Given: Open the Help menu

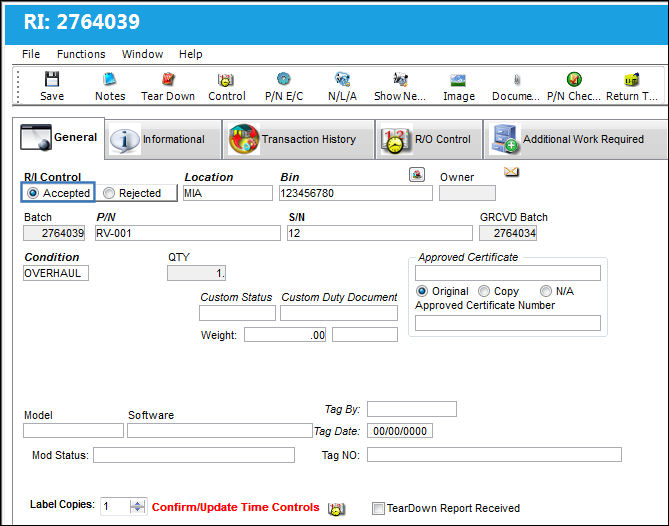Looking at the screenshot, I should (190, 54).
